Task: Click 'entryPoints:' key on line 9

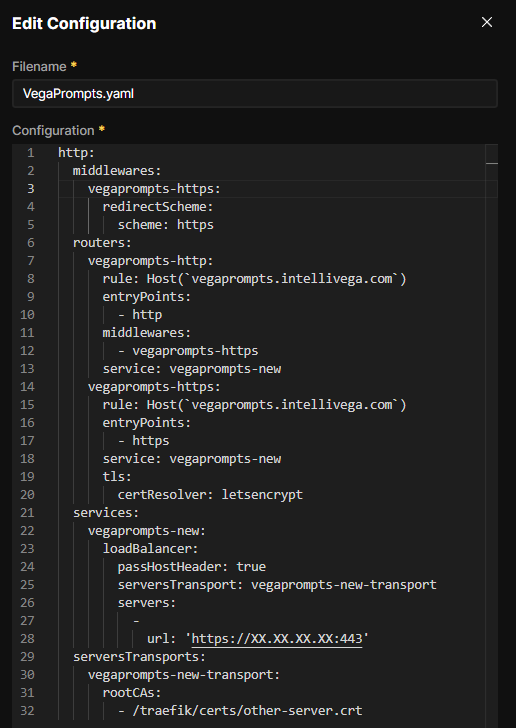Action: coord(147,297)
